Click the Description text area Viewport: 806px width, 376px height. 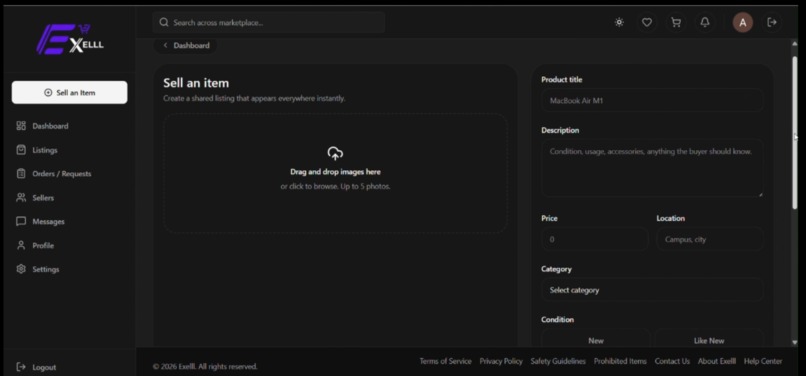pyautogui.click(x=652, y=168)
